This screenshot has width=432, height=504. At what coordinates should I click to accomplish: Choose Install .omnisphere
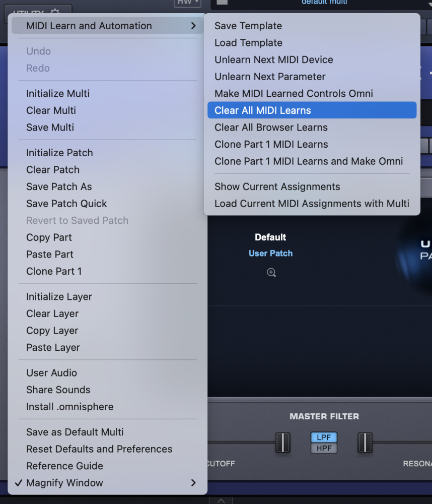pyautogui.click(x=108, y=407)
